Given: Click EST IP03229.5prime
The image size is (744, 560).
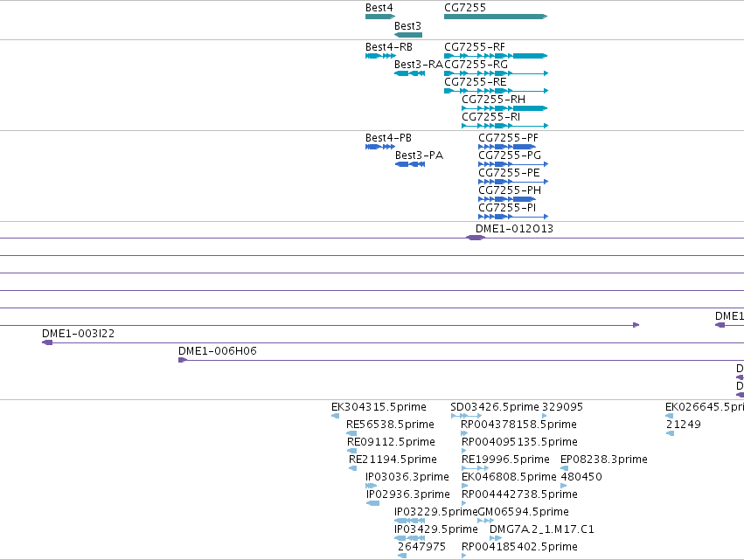Looking at the screenshot, I should point(409,521).
